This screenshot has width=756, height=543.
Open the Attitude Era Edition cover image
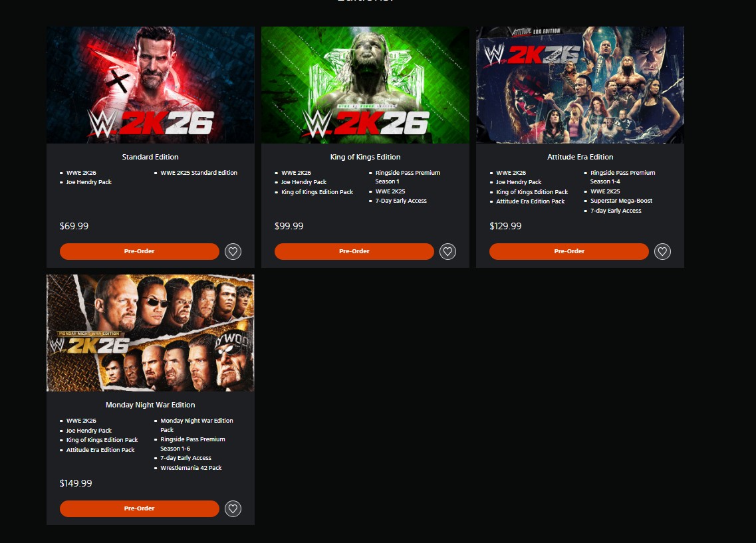[x=580, y=85]
